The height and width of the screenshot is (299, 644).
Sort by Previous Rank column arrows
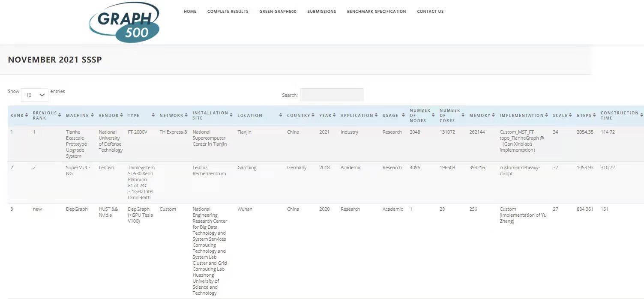[60, 116]
